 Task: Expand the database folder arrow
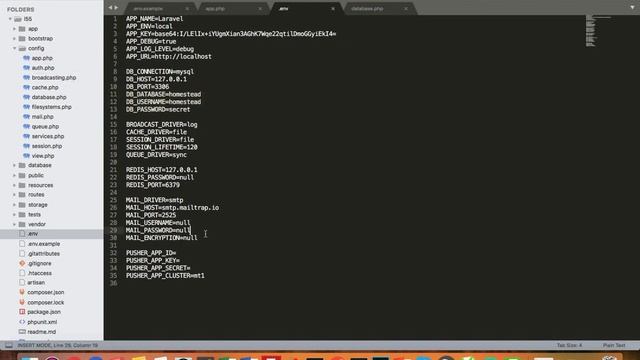(x=14, y=165)
